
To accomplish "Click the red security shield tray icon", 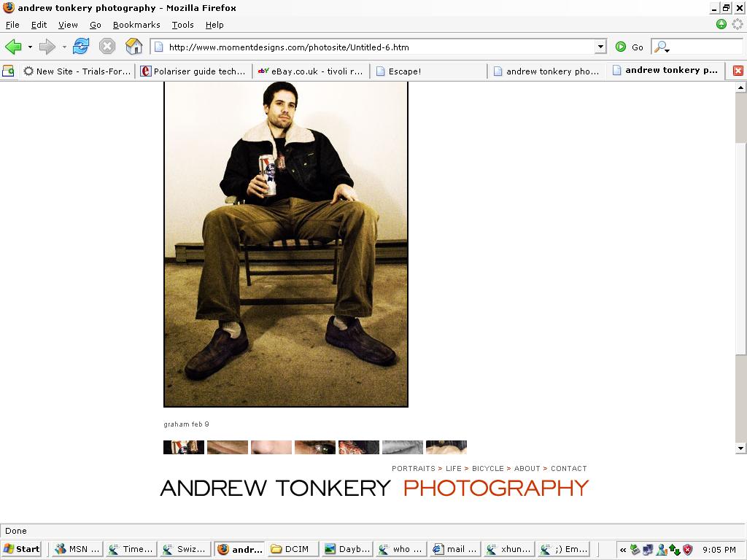I will (x=687, y=550).
